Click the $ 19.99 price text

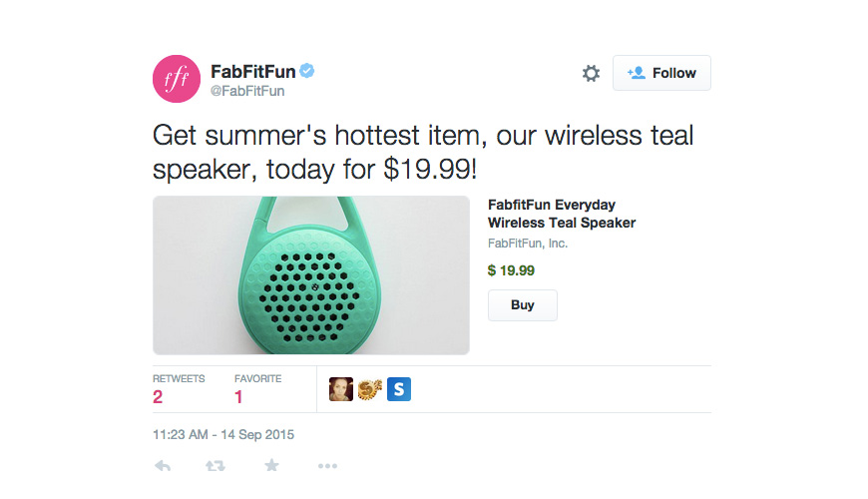click(511, 270)
